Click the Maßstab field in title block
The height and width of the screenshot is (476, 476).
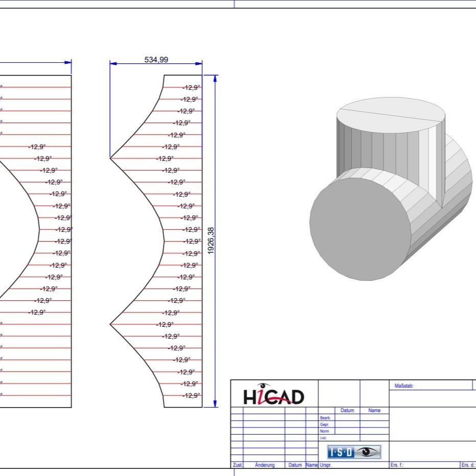pyautogui.click(x=404, y=386)
